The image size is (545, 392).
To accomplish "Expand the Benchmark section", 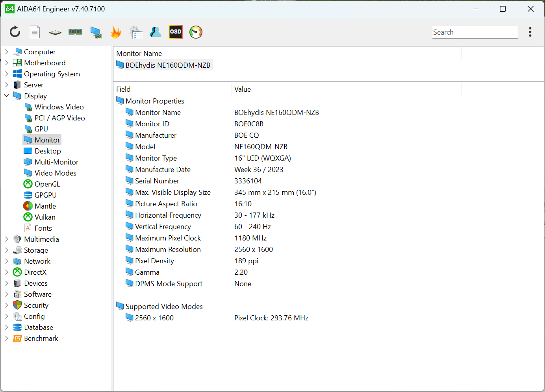I will pyautogui.click(x=6, y=338).
